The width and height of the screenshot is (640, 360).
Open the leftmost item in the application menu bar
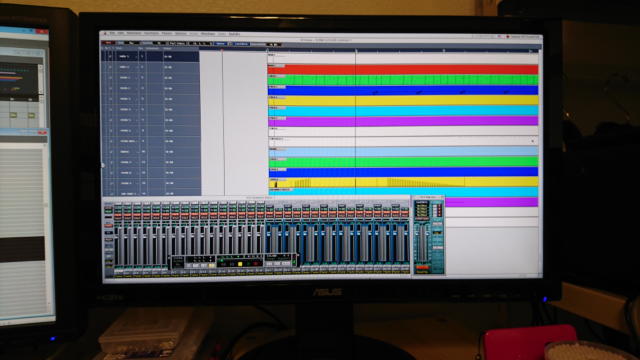click(x=105, y=33)
